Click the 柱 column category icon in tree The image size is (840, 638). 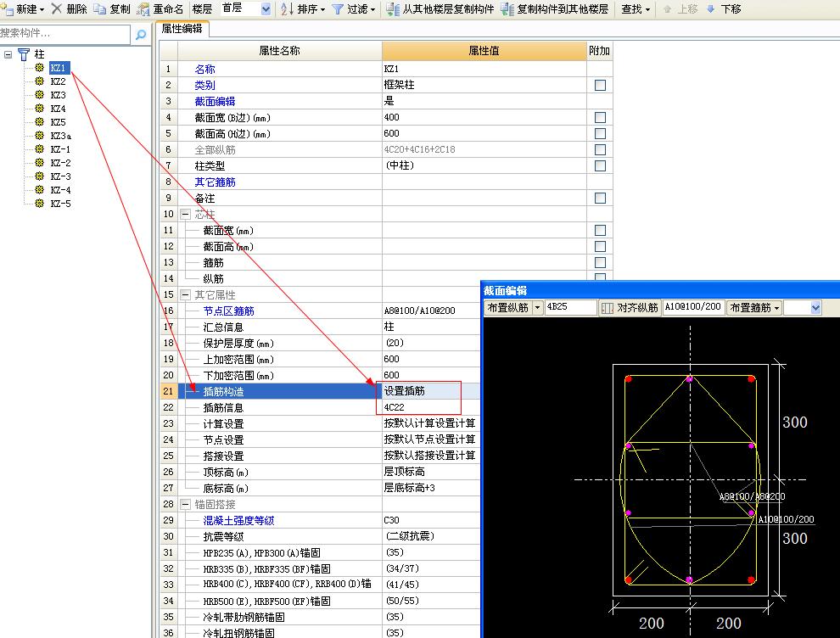pyautogui.click(x=24, y=54)
